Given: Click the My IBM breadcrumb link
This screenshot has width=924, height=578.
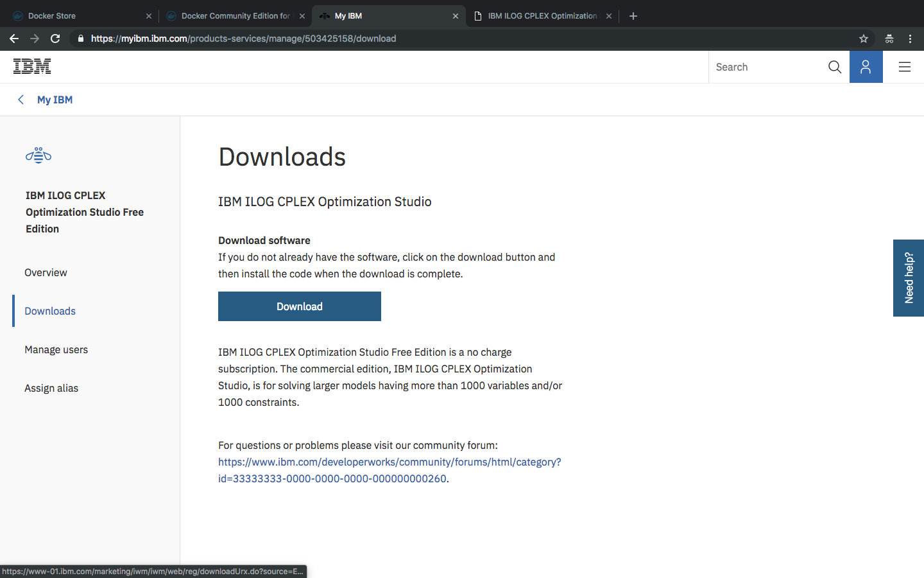Looking at the screenshot, I should click(x=55, y=100).
